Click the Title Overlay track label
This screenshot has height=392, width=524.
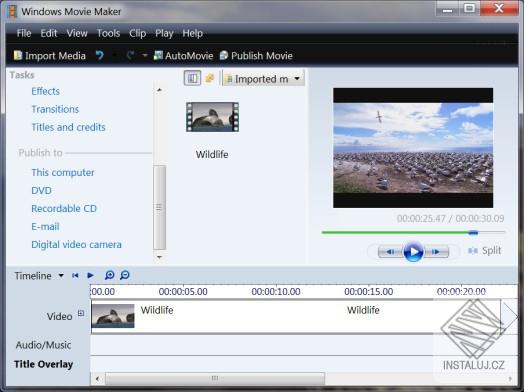(x=43, y=364)
